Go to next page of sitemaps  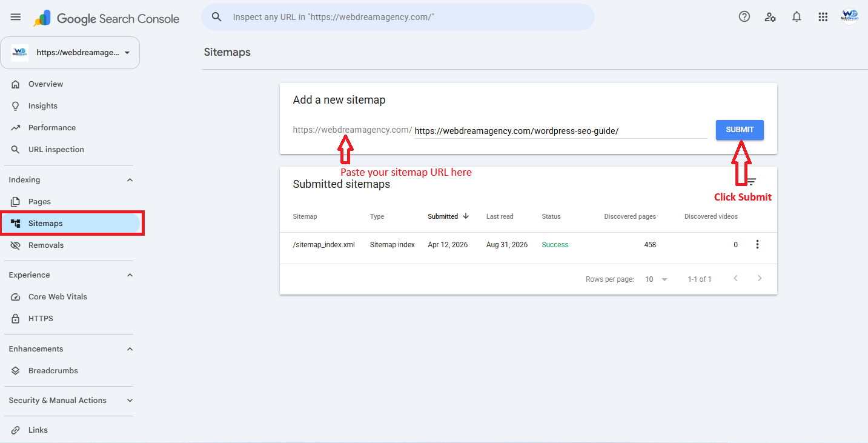pos(760,279)
